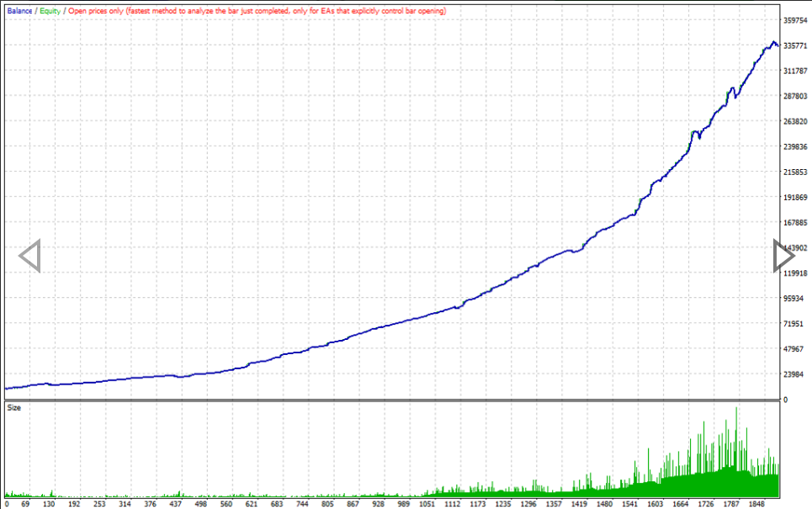Select the 1173 x-axis label

[478, 504]
